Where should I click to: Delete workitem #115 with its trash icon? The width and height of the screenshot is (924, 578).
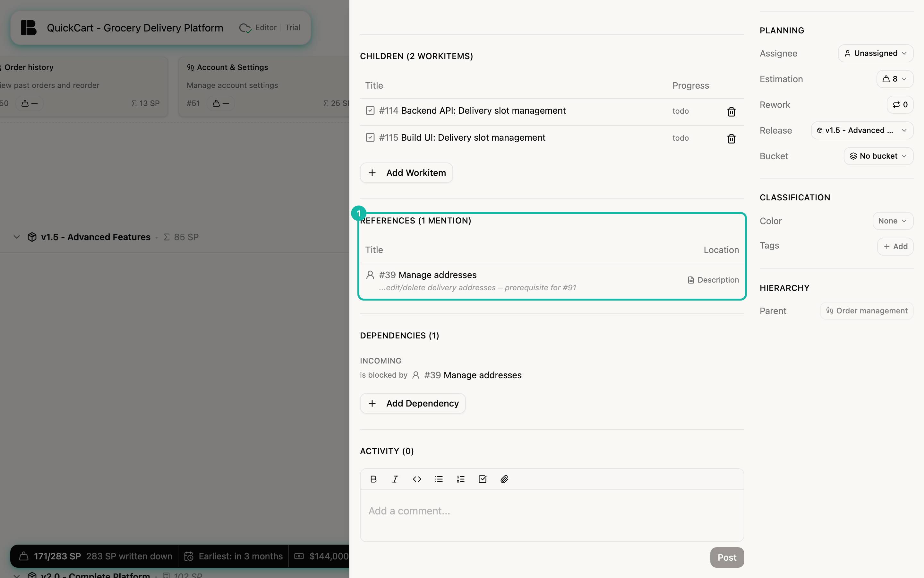731,138
